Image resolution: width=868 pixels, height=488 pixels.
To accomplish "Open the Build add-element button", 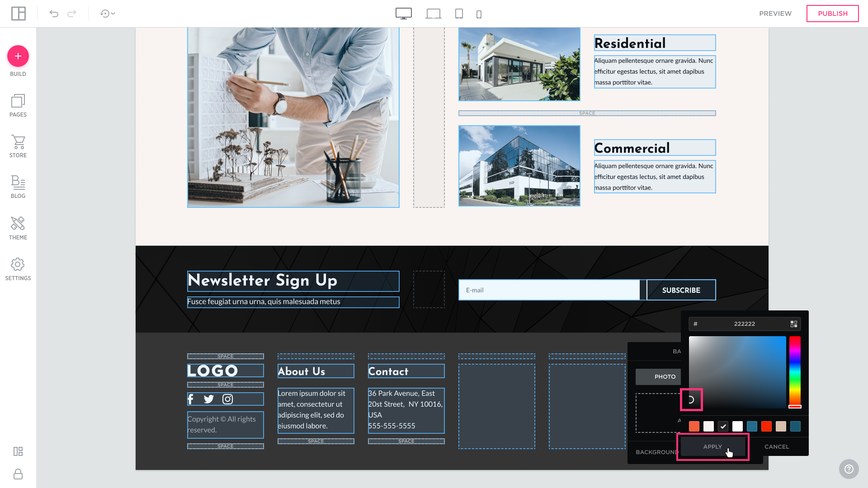I will 18,56.
